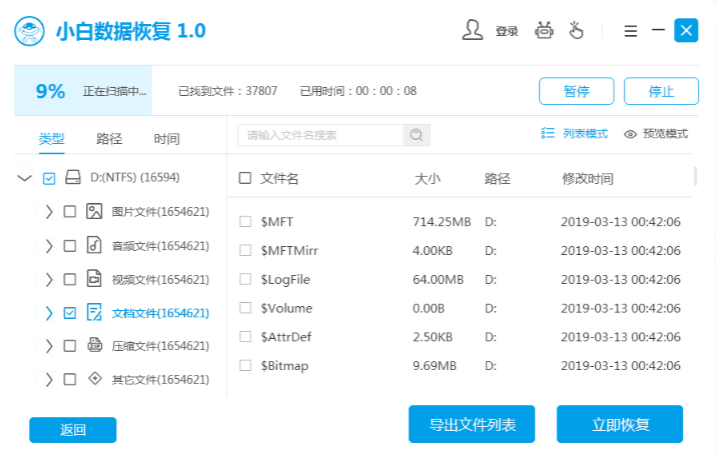Viewport: 716px width, 453px height.
Task: Uncheck the document files (文档文件) checkbox
Action: pyautogui.click(x=69, y=313)
